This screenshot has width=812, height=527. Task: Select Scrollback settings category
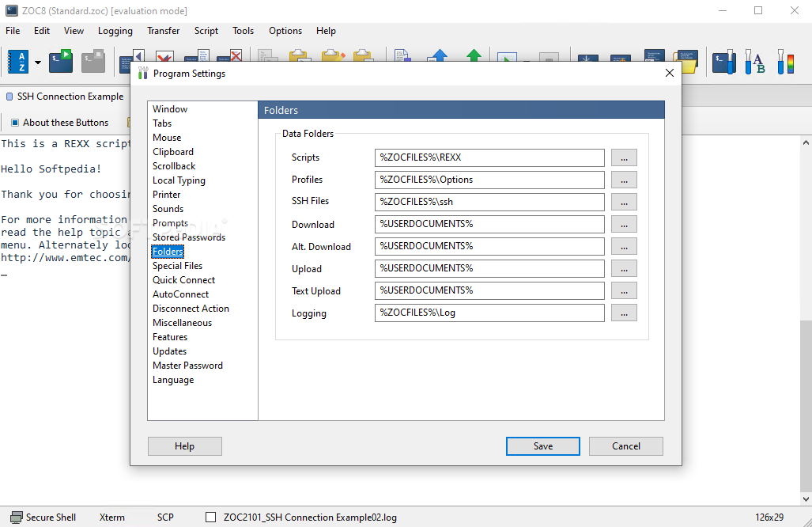[174, 166]
